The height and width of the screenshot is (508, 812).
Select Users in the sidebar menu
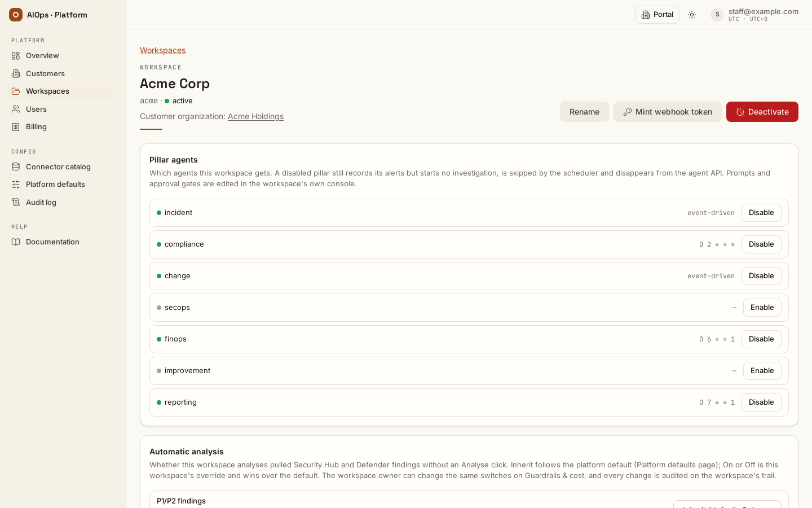point(63,109)
